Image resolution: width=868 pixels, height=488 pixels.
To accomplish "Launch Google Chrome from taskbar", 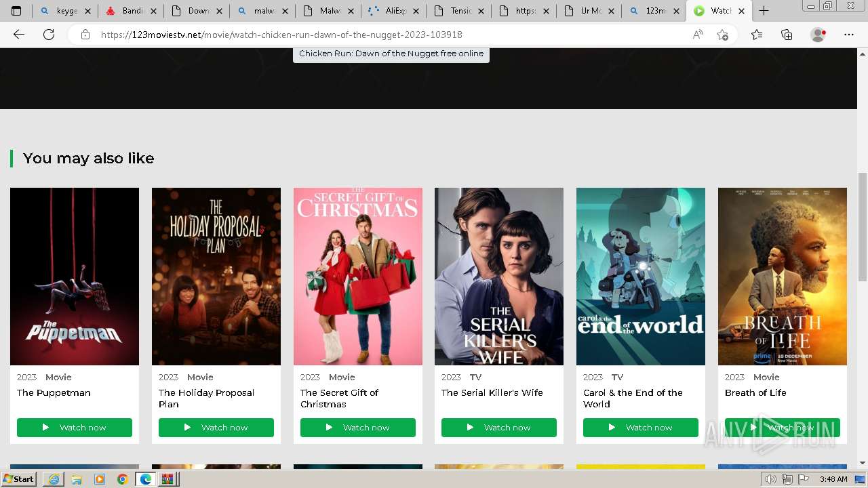I will 122,479.
